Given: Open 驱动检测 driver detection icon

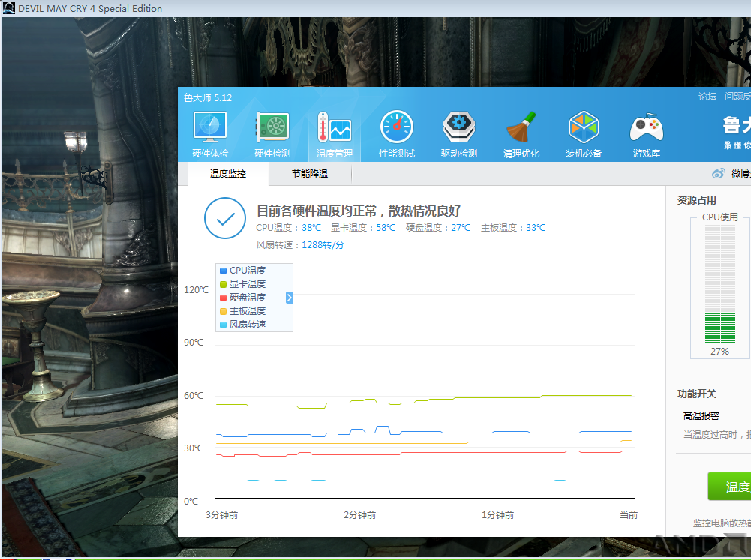Looking at the screenshot, I should [459, 127].
